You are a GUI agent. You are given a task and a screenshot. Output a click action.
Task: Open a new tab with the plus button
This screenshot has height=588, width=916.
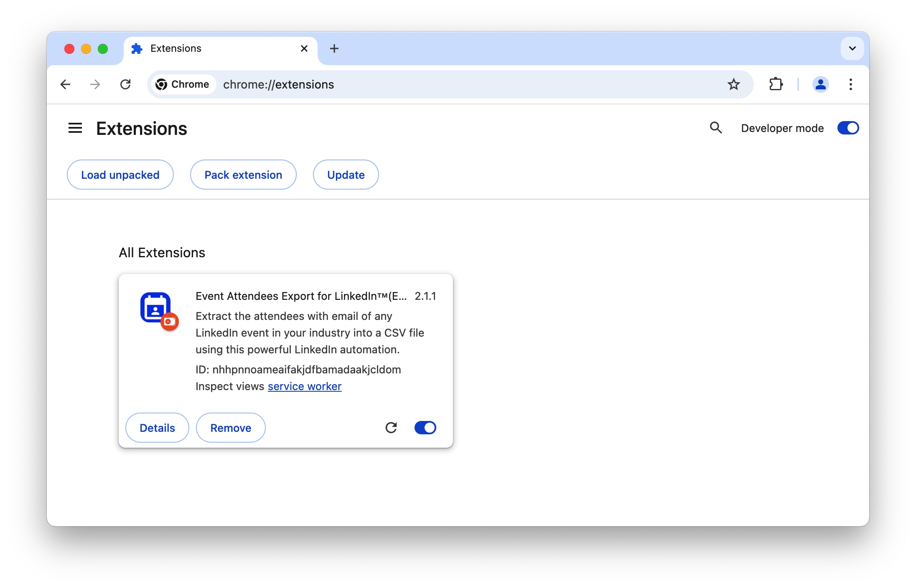[x=334, y=48]
